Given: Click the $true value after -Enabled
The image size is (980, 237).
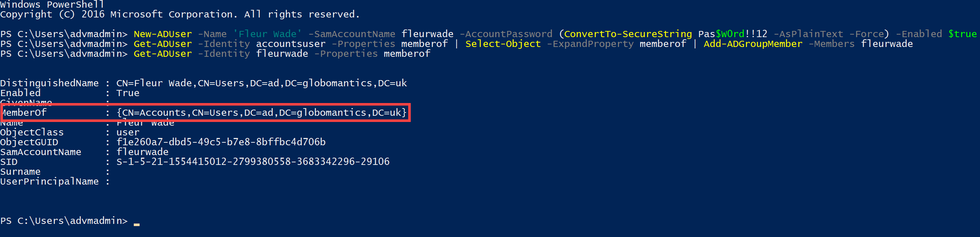Looking at the screenshot, I should 962,34.
